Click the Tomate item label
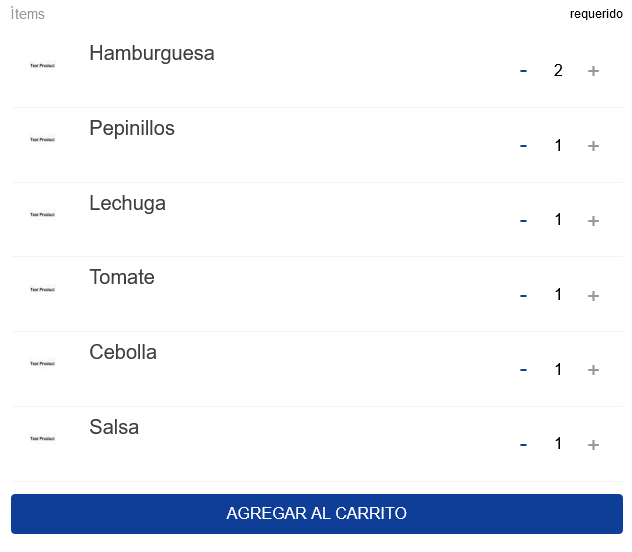This screenshot has width=632, height=552. tap(122, 277)
